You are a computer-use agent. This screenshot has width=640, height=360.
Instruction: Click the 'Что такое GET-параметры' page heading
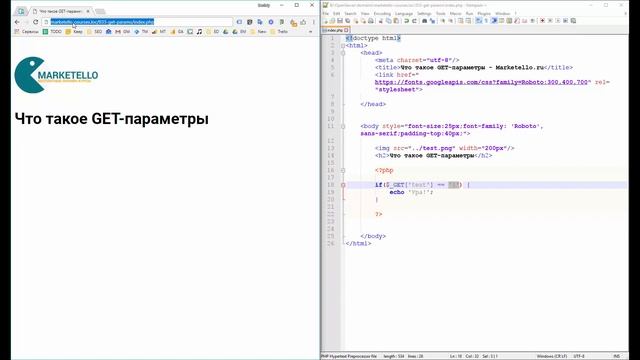click(x=111, y=119)
